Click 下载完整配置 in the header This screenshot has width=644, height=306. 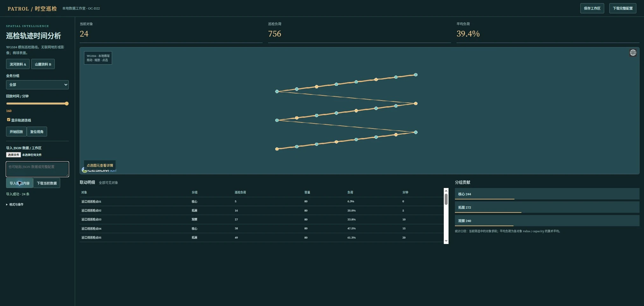[623, 8]
